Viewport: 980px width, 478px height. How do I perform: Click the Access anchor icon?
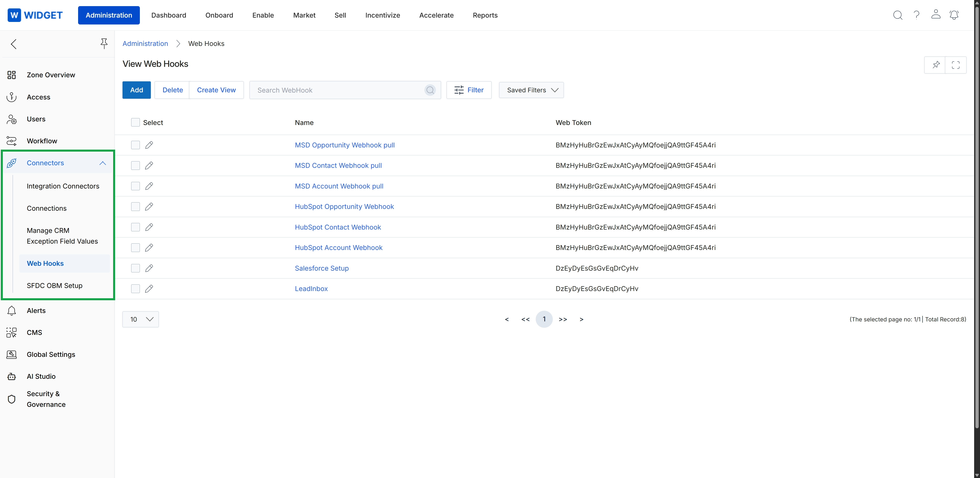coord(11,97)
